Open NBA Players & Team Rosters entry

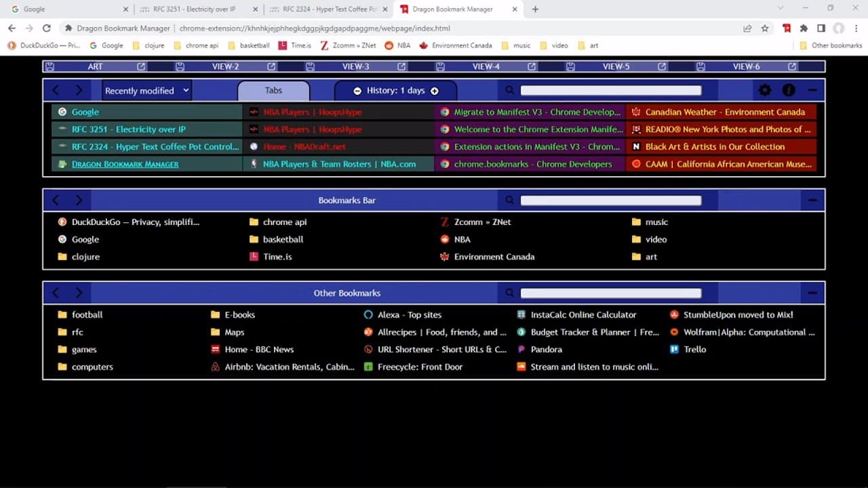coord(338,164)
